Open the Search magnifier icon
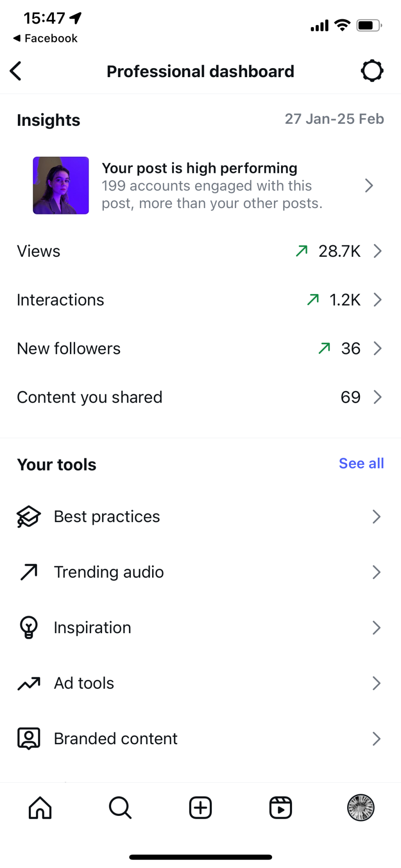Image resolution: width=401 pixels, height=868 pixels. tap(120, 808)
